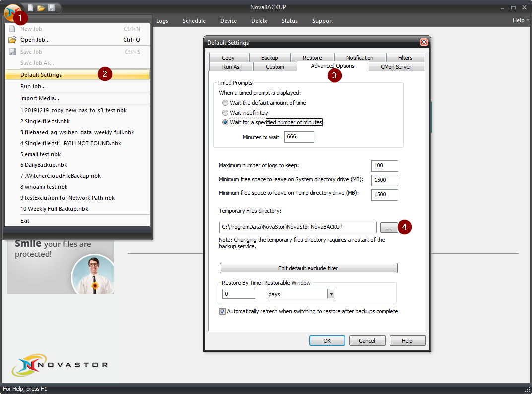Click maximum number of logs field
This screenshot has width=532, height=394.
(385, 166)
